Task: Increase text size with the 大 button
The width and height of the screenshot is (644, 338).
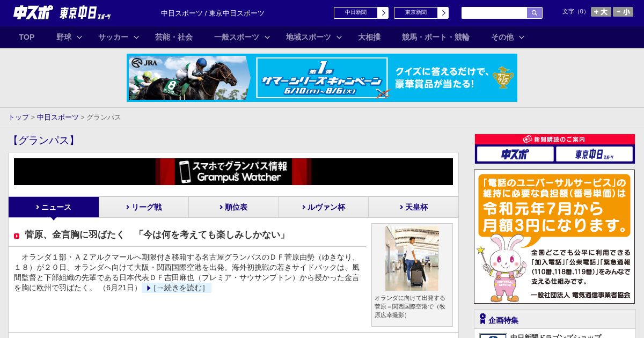Action: coord(601,12)
